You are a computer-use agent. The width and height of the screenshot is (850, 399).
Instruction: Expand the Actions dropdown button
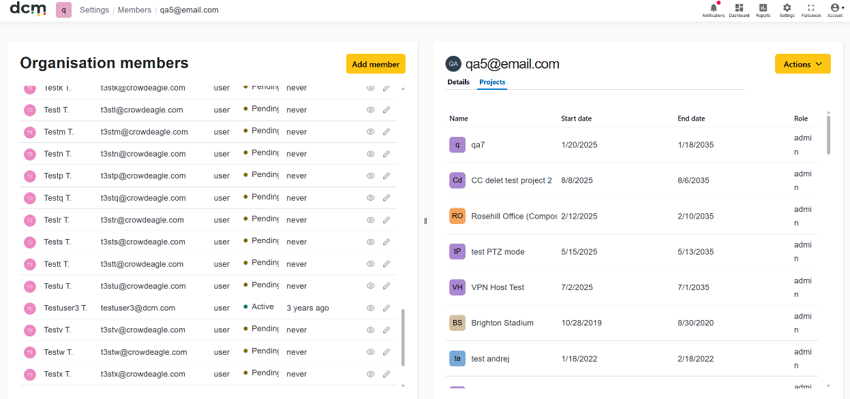coord(803,64)
